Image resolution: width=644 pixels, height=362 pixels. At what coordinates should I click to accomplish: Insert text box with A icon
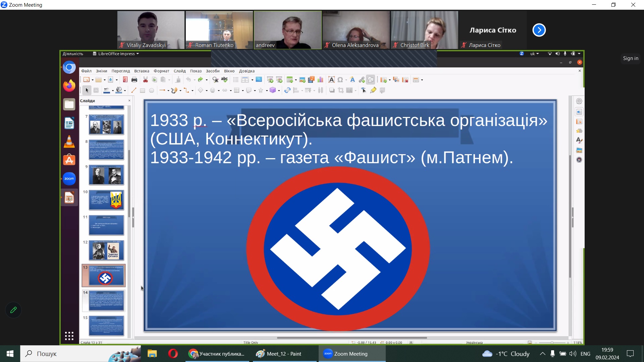[x=331, y=80]
